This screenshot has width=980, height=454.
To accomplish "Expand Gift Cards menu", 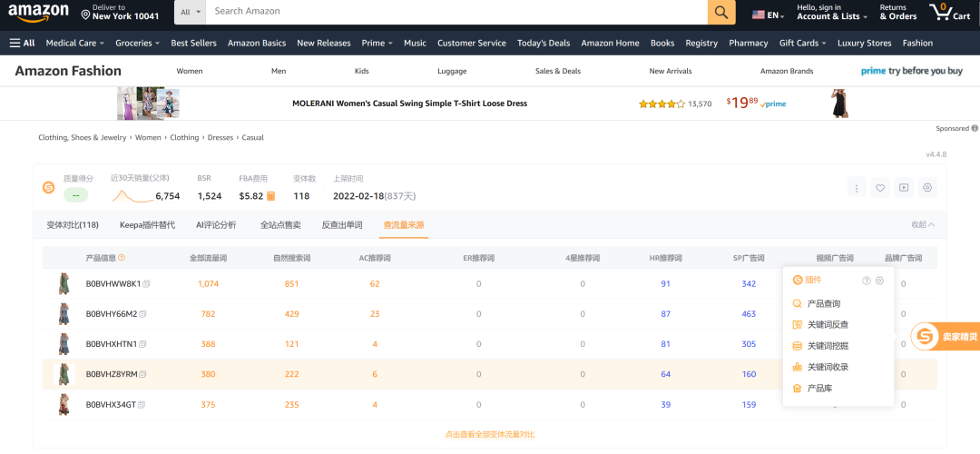I will tap(802, 44).
